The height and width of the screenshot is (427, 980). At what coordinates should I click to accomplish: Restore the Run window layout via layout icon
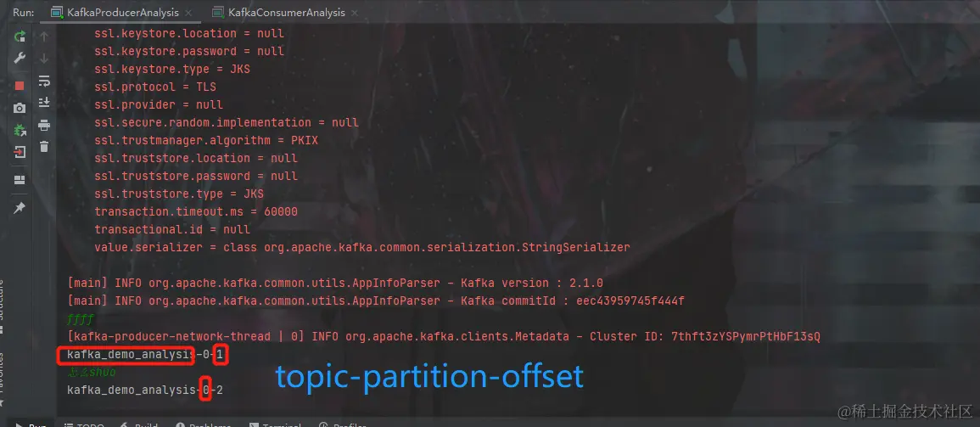20,180
